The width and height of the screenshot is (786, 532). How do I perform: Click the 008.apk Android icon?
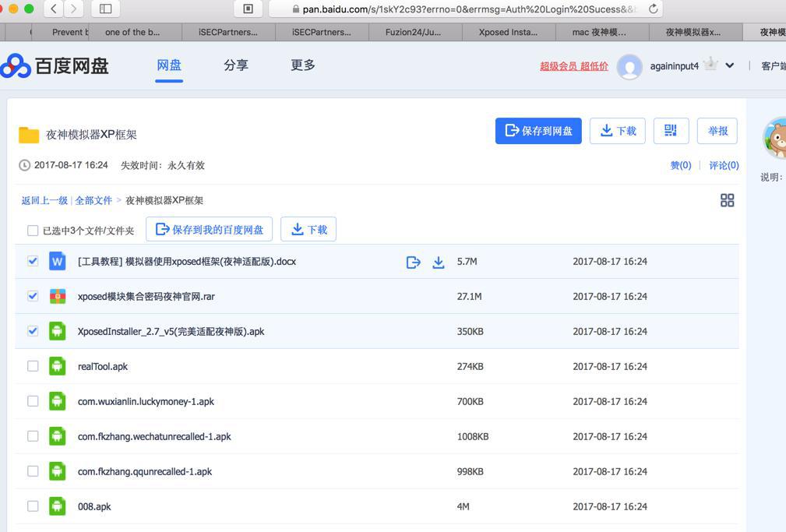point(57,506)
